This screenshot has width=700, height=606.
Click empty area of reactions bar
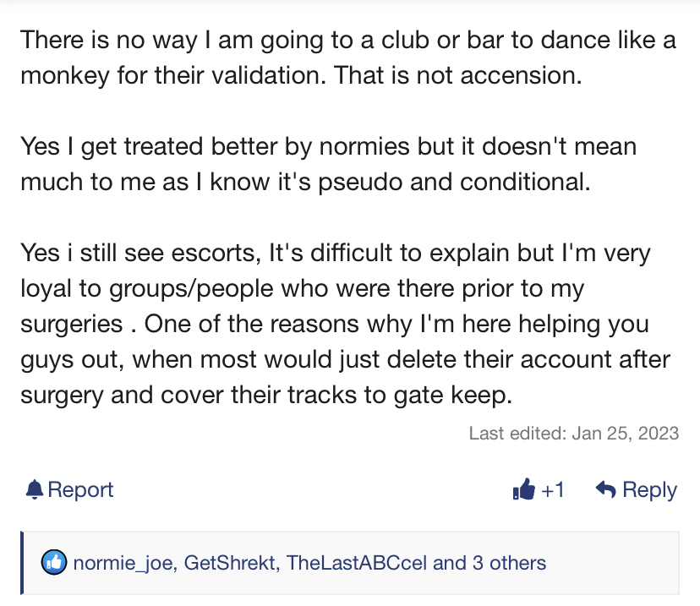[x=611, y=563]
